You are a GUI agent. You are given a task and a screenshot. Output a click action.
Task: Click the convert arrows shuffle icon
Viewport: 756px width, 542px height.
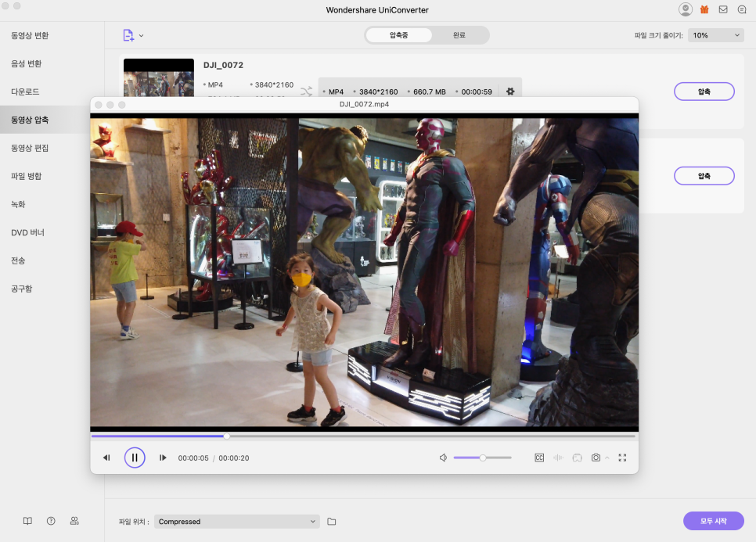[x=306, y=91]
